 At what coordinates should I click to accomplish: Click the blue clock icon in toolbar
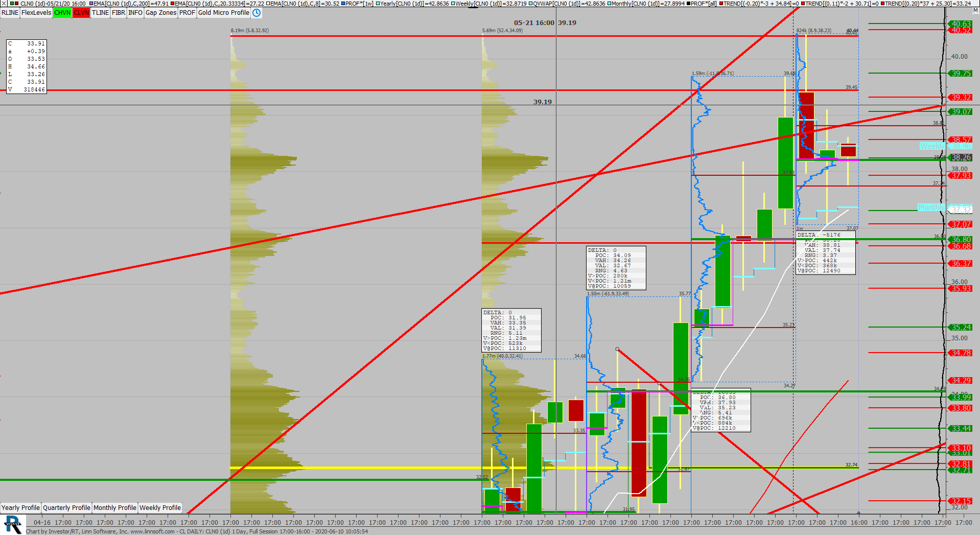[x=256, y=13]
